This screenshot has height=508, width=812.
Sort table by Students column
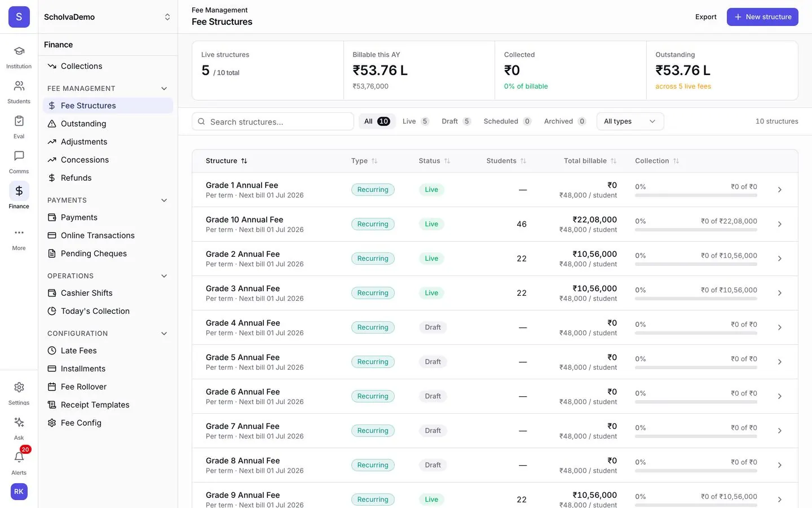[x=506, y=161]
